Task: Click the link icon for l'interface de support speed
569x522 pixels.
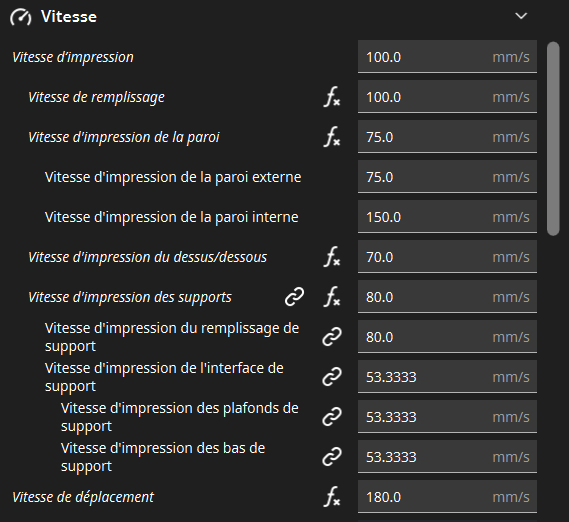Action: (332, 377)
